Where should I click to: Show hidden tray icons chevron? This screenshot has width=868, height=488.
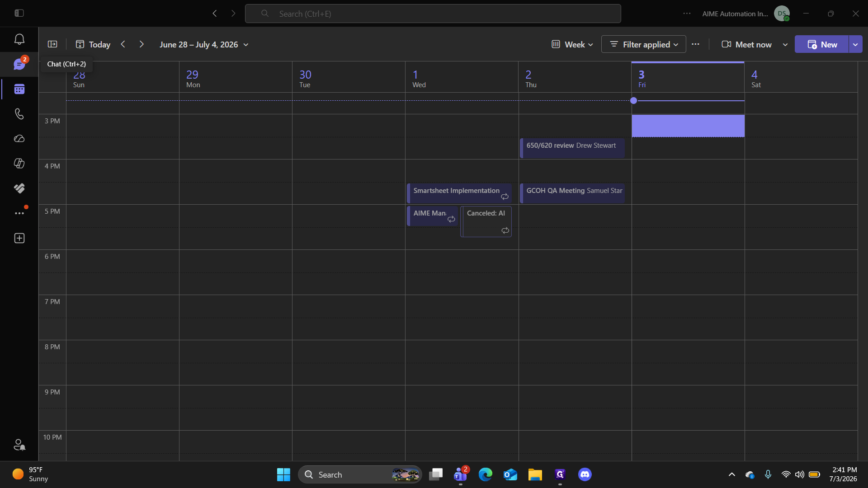click(731, 474)
